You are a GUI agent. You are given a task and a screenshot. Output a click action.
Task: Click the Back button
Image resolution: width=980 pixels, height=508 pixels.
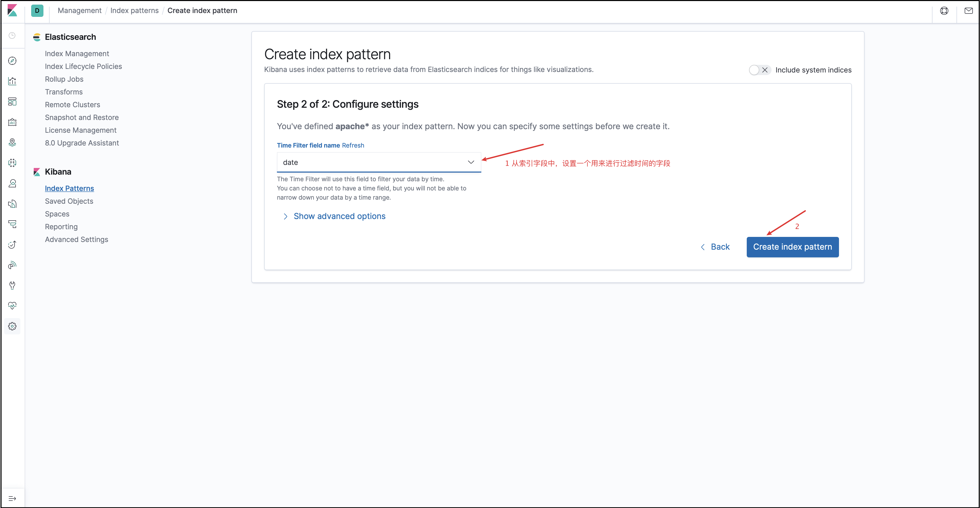715,247
